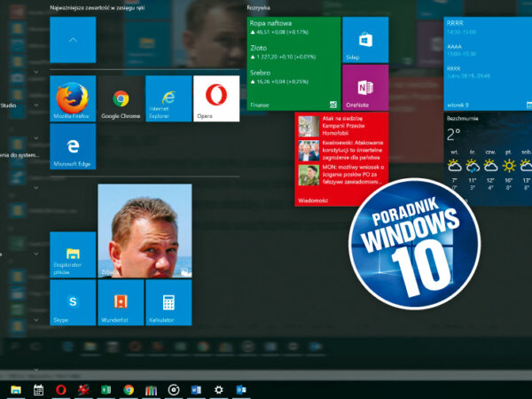Screen dimensions: 532x399
Task: Click the person photo tile
Action: [145, 231]
